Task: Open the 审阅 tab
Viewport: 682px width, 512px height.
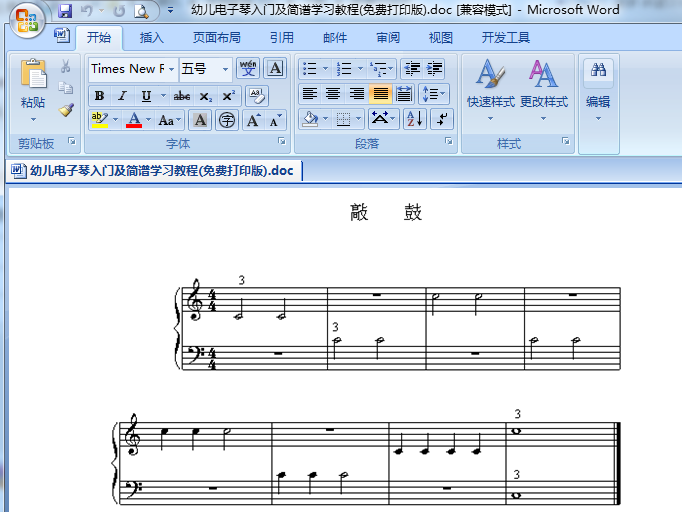Action: tap(388, 38)
